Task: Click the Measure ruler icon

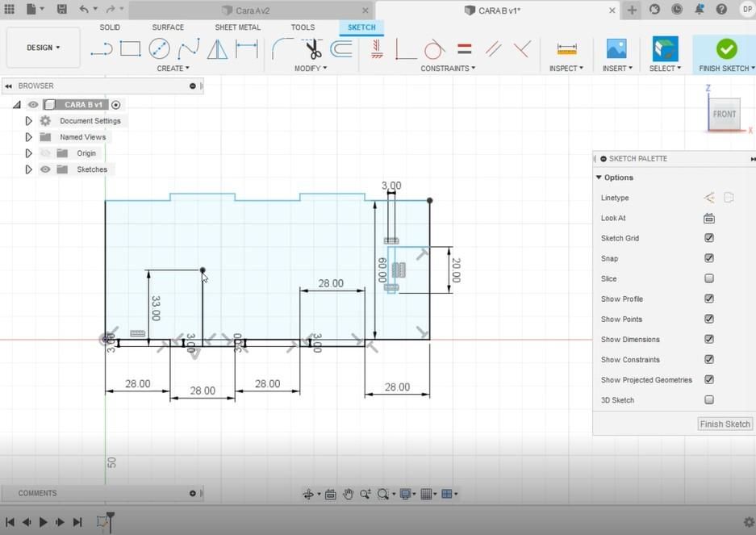Action: click(566, 48)
